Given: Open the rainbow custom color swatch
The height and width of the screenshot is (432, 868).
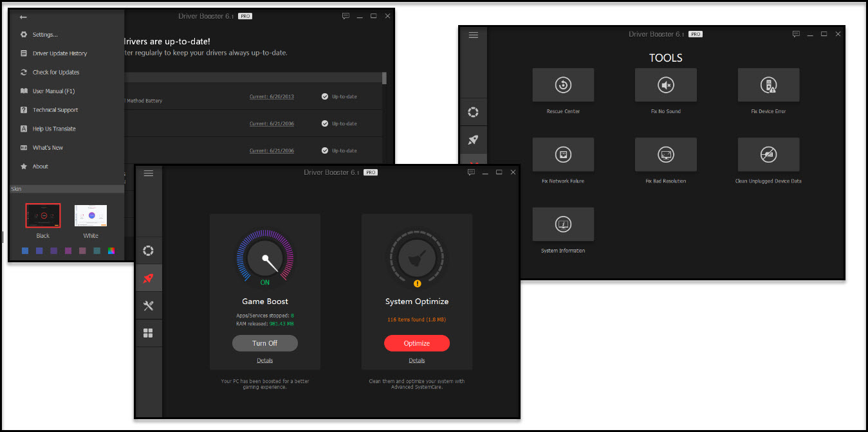Looking at the screenshot, I should [x=111, y=251].
